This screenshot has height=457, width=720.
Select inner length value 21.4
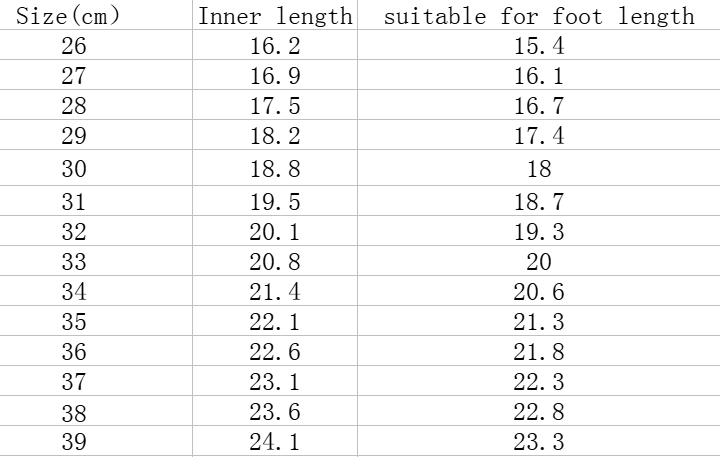coord(275,292)
